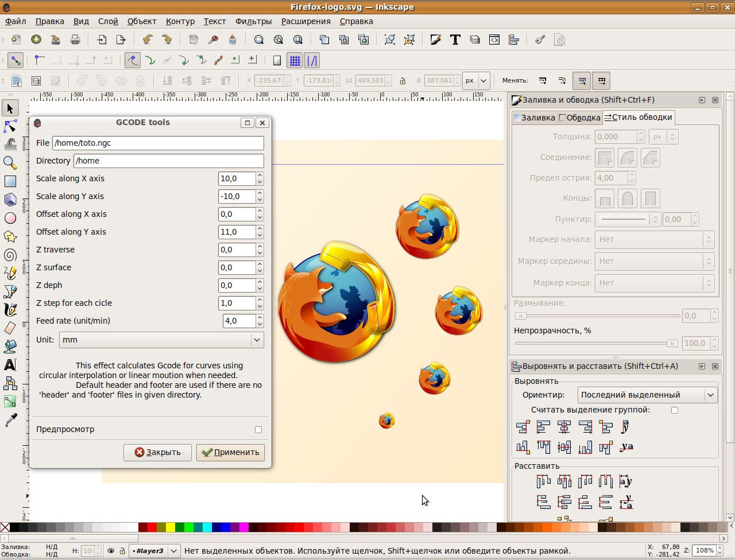Open the Расширения menu
Viewport: 735px width, 560px height.
pyautogui.click(x=306, y=21)
